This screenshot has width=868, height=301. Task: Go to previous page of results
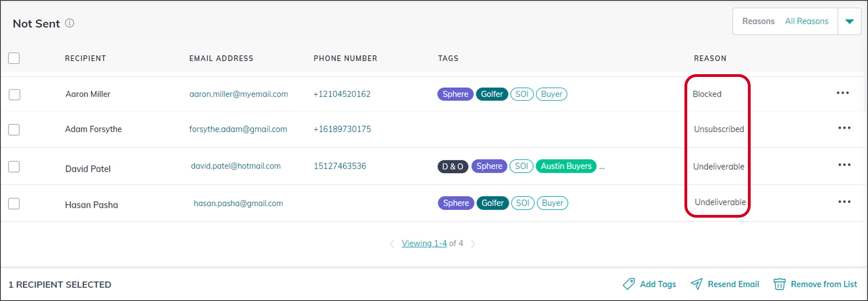pyautogui.click(x=392, y=244)
